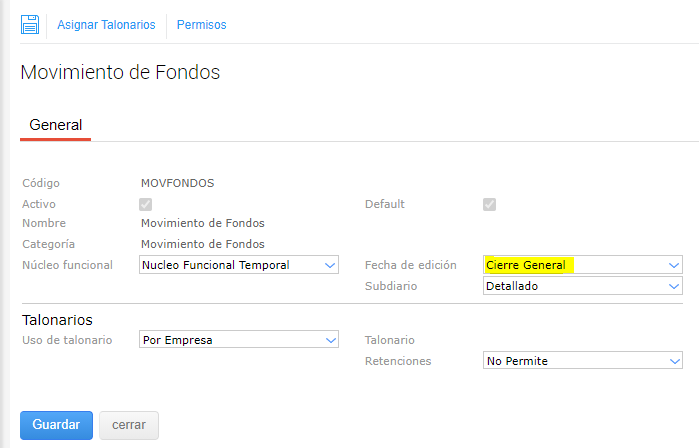The image size is (699, 448).
Task: Select the MOVFONDOS code value
Action: (x=178, y=183)
